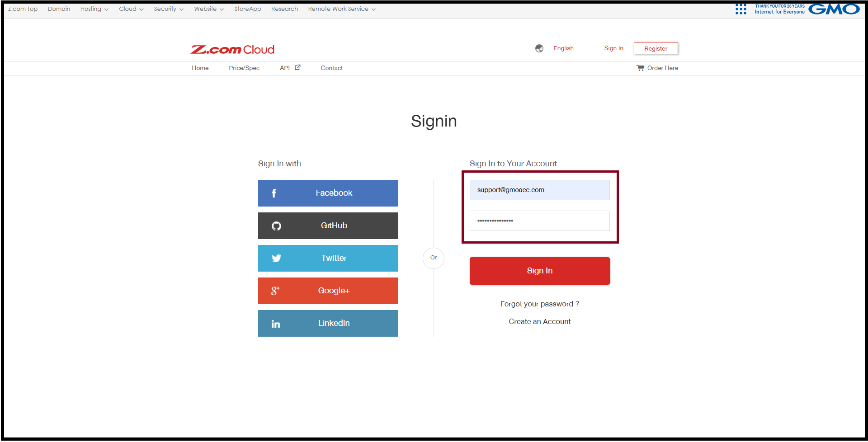Viewport: 868px width, 442px height.
Task: Expand the Remote Work Service menu
Action: 342,9
